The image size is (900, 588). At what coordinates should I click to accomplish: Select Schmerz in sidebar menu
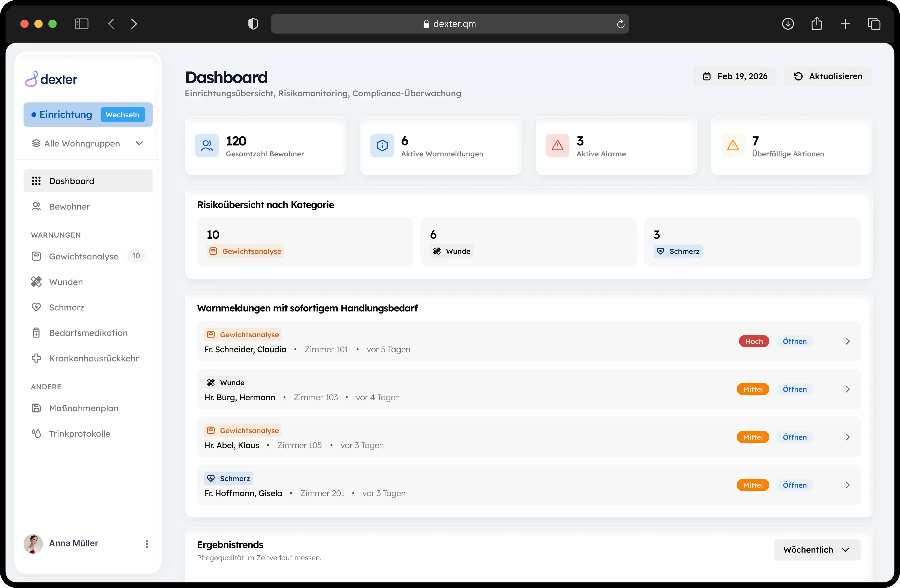coord(88,307)
